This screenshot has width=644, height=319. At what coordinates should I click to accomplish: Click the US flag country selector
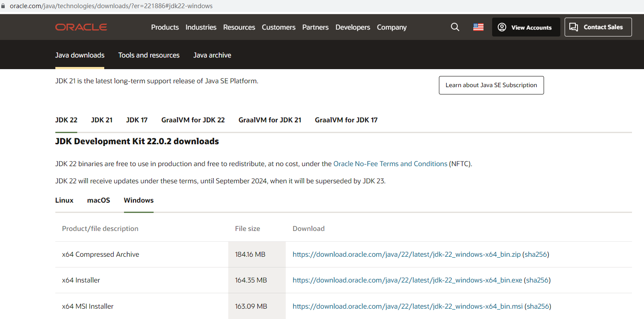[x=478, y=27]
